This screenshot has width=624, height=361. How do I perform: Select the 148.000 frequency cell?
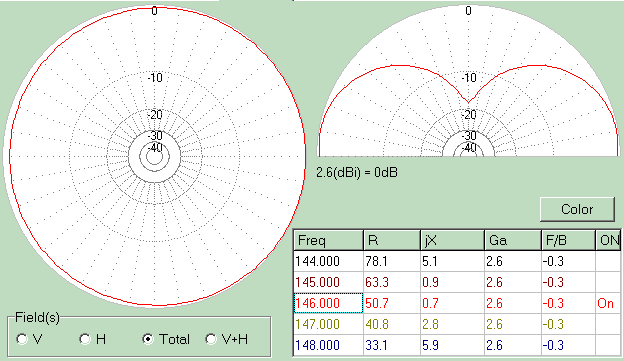coord(328,345)
